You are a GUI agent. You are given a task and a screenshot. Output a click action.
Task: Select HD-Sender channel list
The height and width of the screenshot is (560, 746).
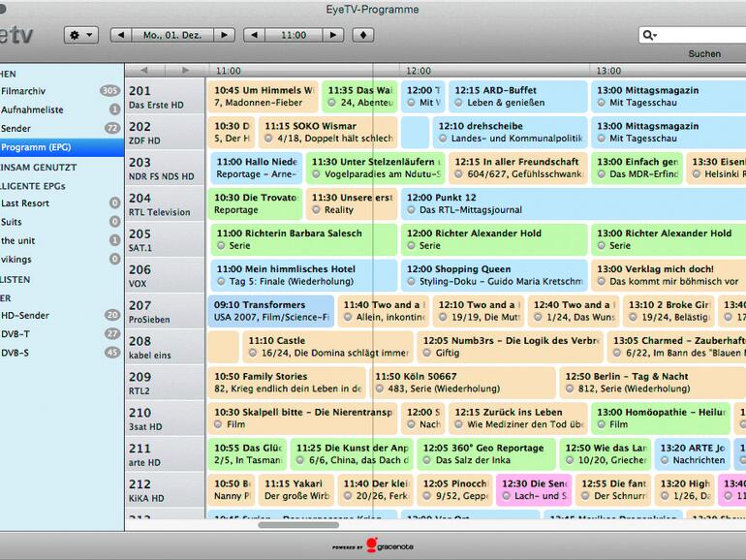tap(62, 315)
